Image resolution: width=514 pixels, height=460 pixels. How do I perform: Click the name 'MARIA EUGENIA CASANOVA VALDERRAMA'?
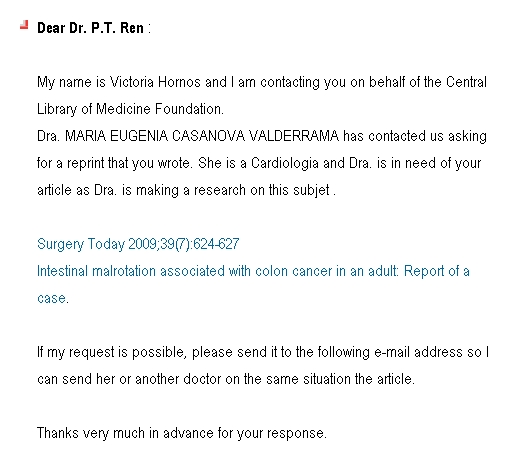(202, 136)
